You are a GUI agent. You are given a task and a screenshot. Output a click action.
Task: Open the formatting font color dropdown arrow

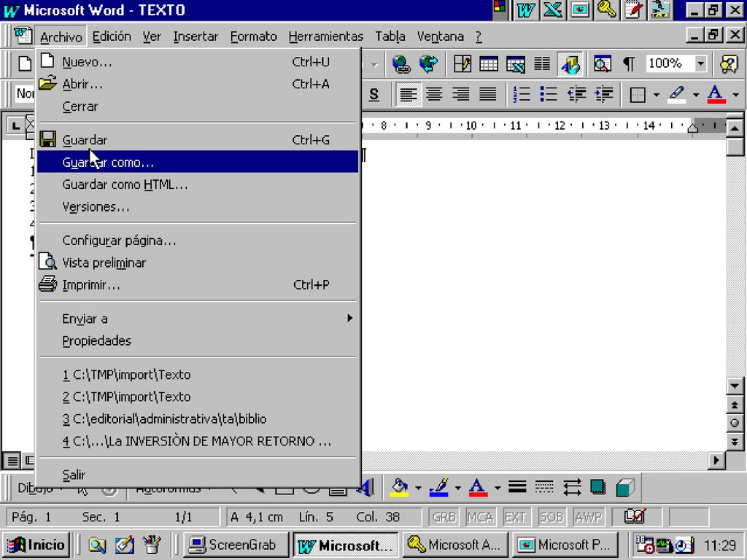pyautogui.click(x=735, y=95)
